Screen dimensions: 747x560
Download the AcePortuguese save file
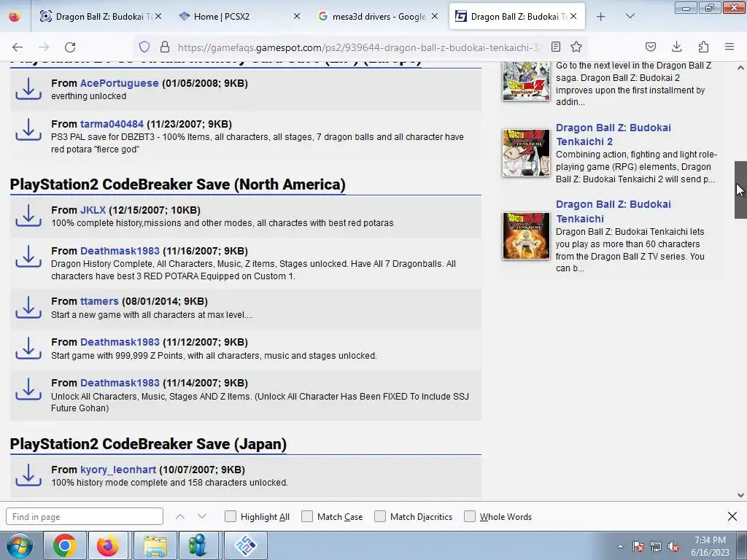pyautogui.click(x=28, y=88)
